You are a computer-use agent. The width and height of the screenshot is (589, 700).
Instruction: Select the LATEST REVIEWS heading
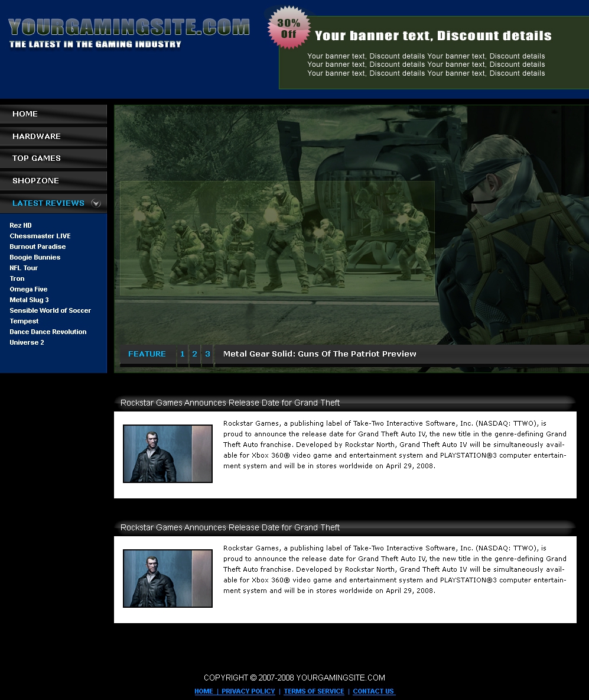point(48,203)
